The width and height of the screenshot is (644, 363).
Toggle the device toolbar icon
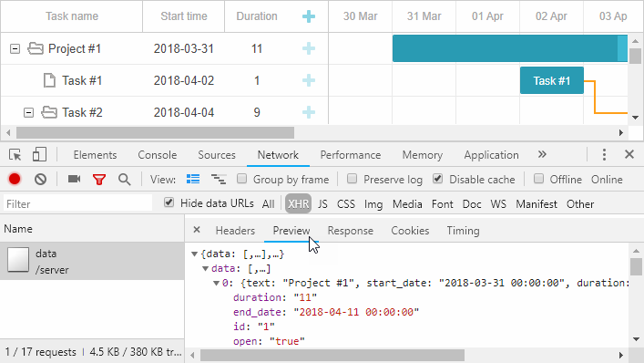[x=39, y=154]
